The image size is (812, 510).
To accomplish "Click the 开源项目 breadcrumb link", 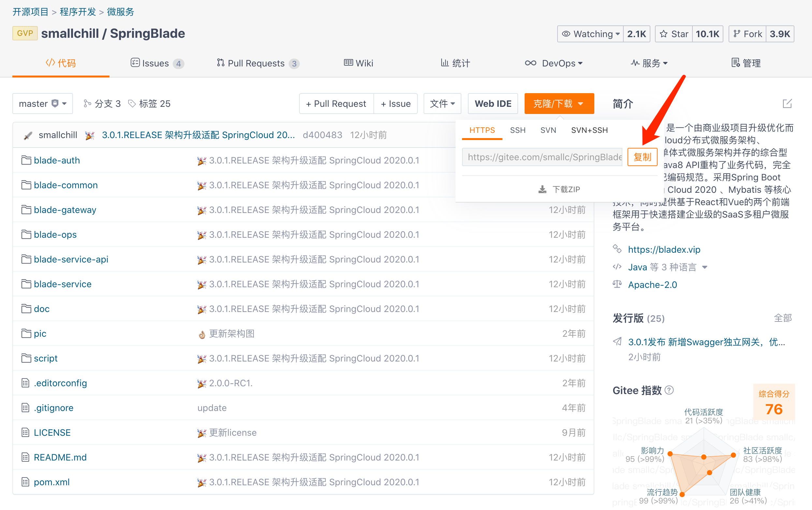I will coord(31,12).
